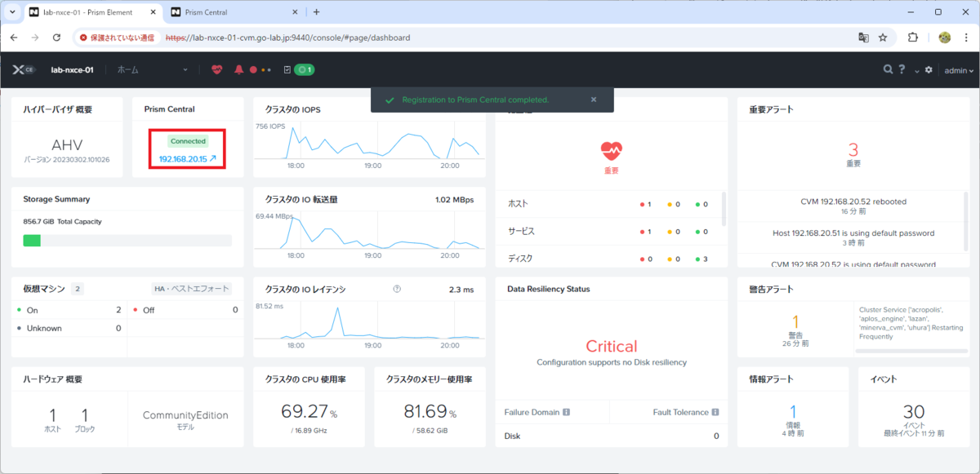Open the help question mark menu

(902, 70)
